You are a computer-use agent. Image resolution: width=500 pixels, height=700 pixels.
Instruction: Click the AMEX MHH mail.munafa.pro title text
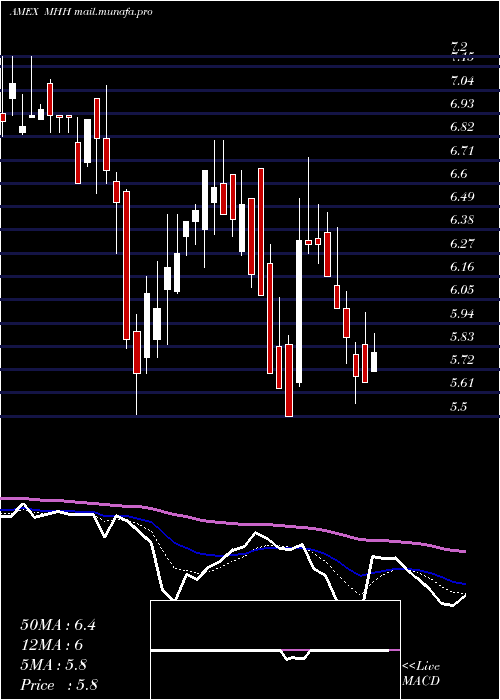tap(81, 12)
